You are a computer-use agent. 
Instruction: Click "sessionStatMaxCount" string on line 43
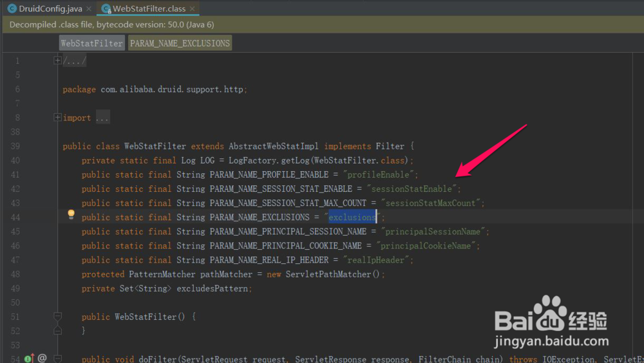click(x=430, y=203)
